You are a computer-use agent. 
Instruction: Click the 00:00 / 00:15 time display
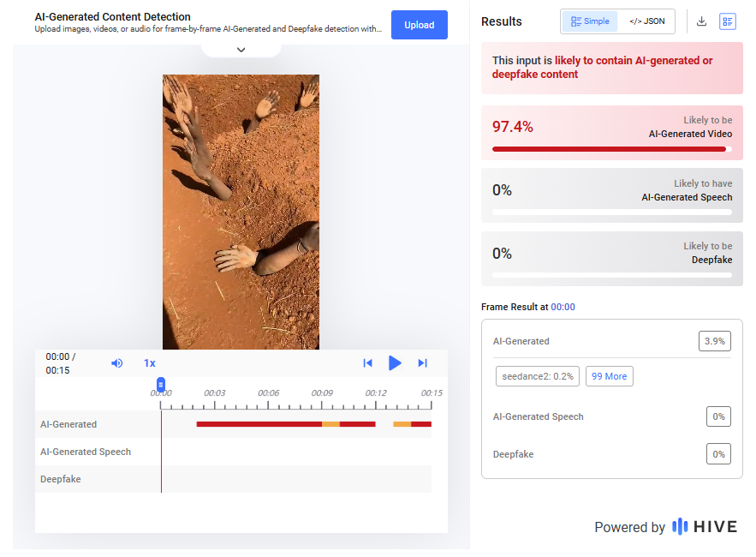(x=60, y=363)
